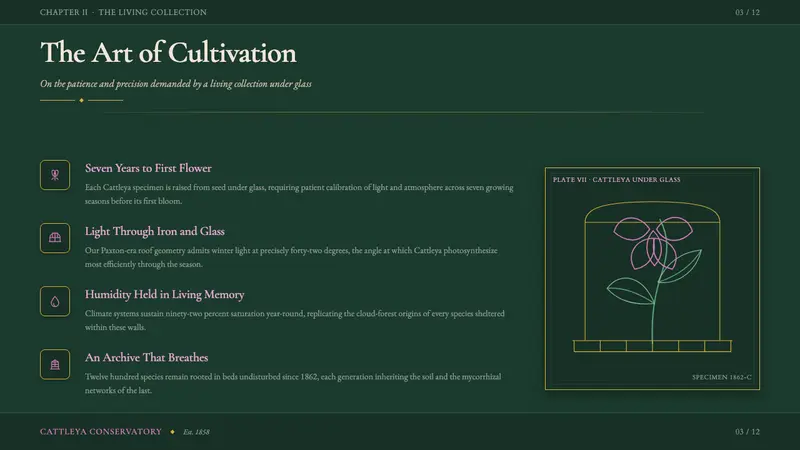Screen dimensions: 800x450
Task: Click the heading Humidity Held in Living Memory
Action: click(164, 294)
